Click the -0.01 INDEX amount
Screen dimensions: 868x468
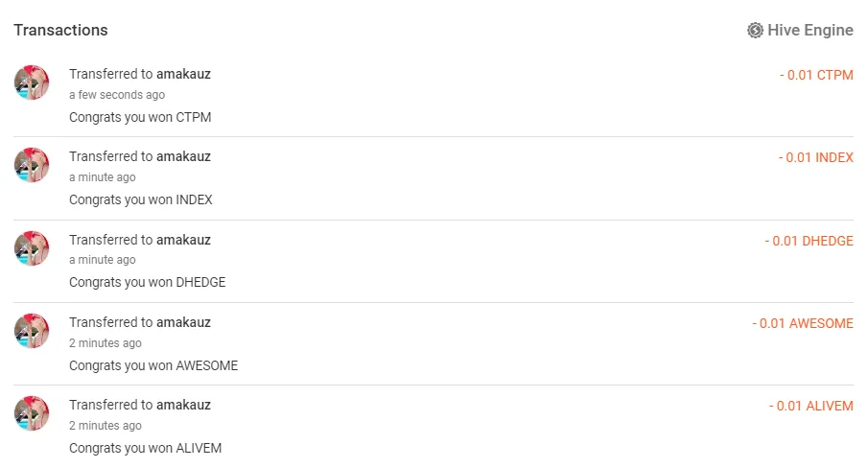(x=815, y=157)
